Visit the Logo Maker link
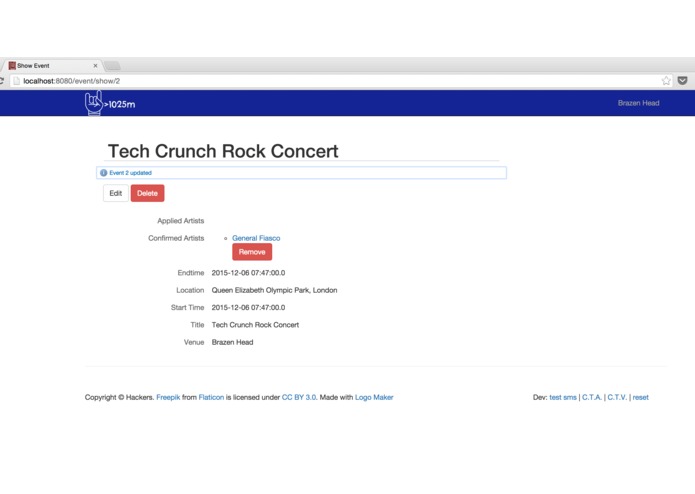The height and width of the screenshot is (494, 695). [374, 397]
